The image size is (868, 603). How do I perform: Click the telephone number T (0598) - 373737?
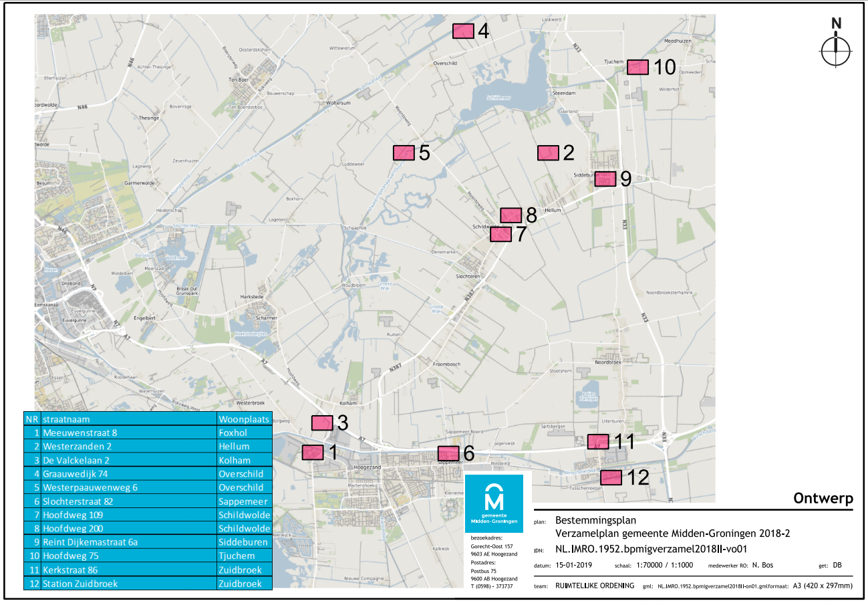pyautogui.click(x=492, y=586)
